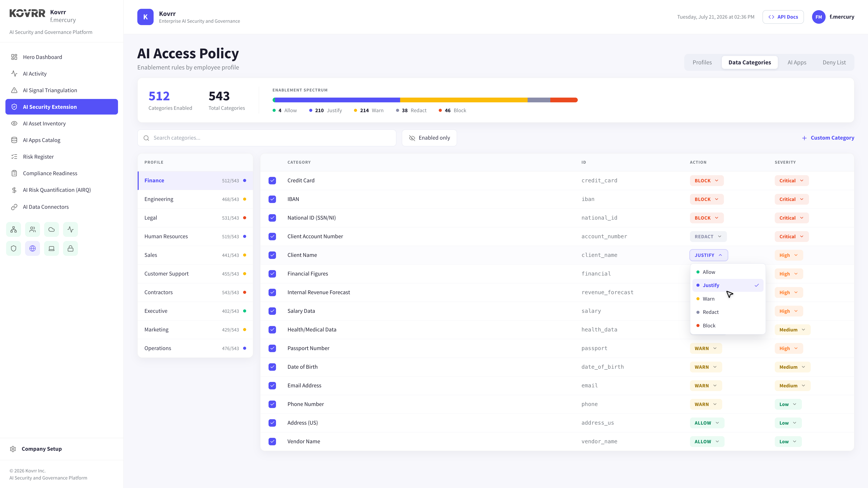Open Hero Dashboard grid icon
The height and width of the screenshot is (488, 868).
(x=14, y=57)
